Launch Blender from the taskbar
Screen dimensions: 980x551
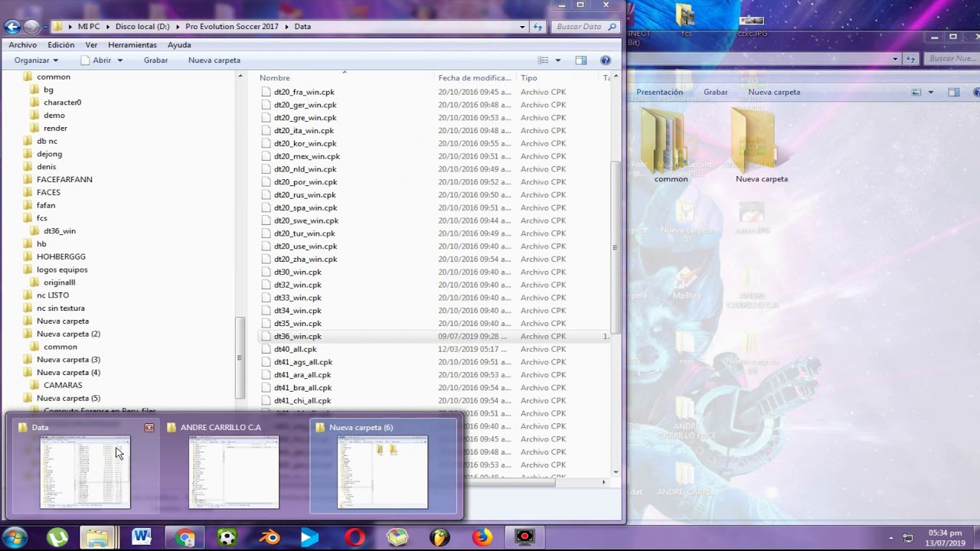coord(269,537)
